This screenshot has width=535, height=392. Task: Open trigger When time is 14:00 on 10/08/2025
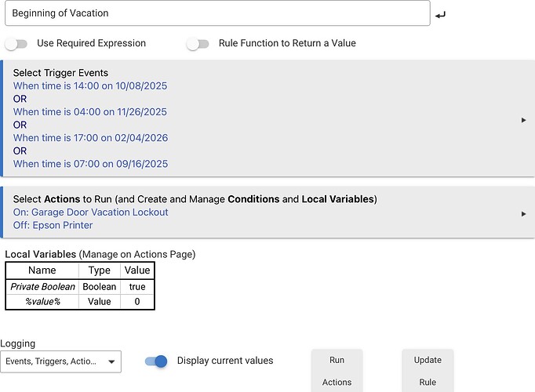(x=90, y=86)
